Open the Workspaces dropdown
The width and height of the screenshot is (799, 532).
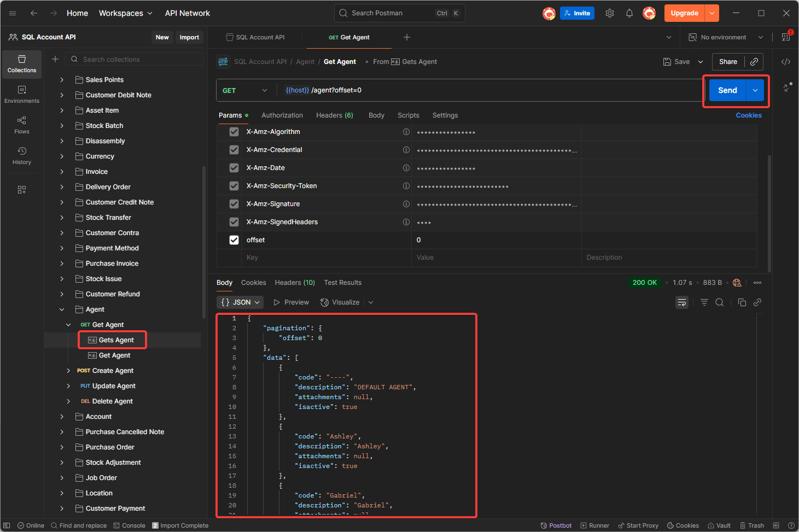[x=125, y=13]
